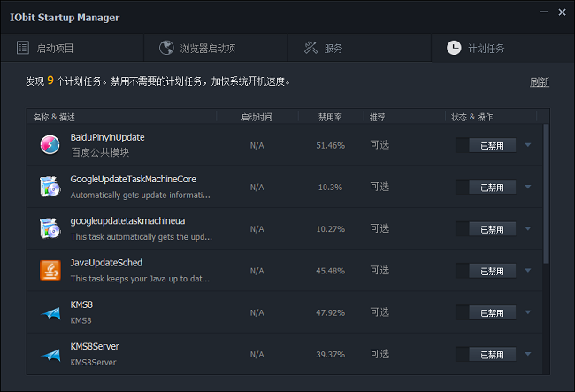Toggle the KMS8Server disabled switch

pyautogui.click(x=486, y=354)
